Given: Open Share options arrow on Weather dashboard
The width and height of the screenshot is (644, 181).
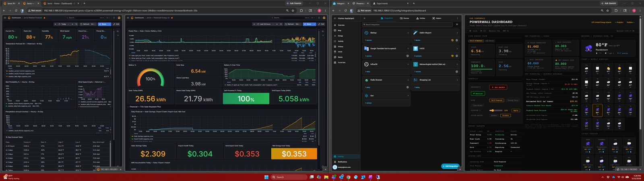Looking at the screenshot, I should pyautogui.click(x=109, y=24).
